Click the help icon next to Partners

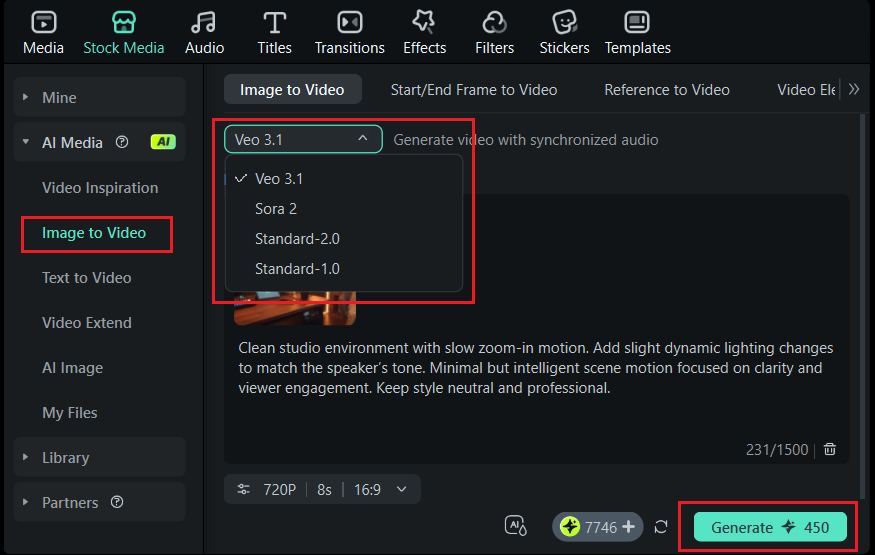(117, 502)
